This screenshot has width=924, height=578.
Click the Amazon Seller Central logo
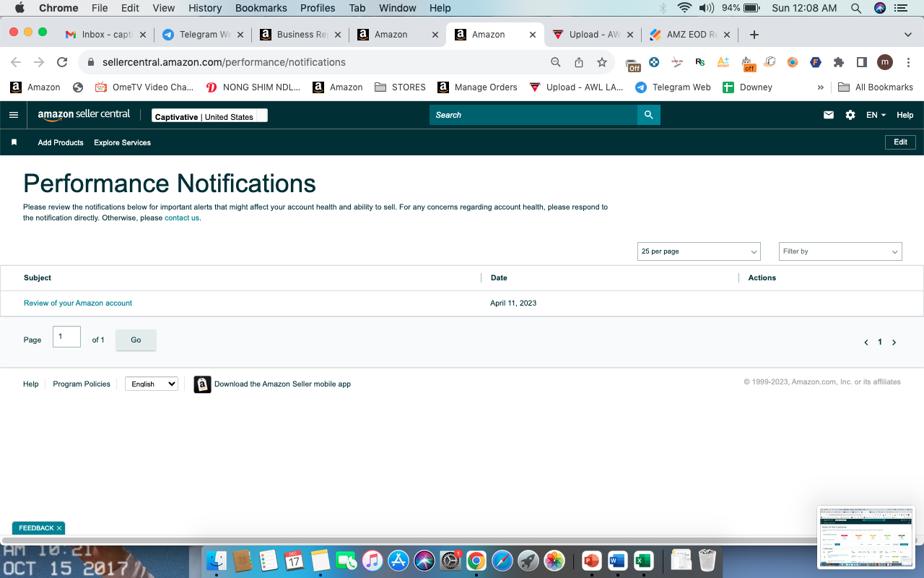point(84,115)
